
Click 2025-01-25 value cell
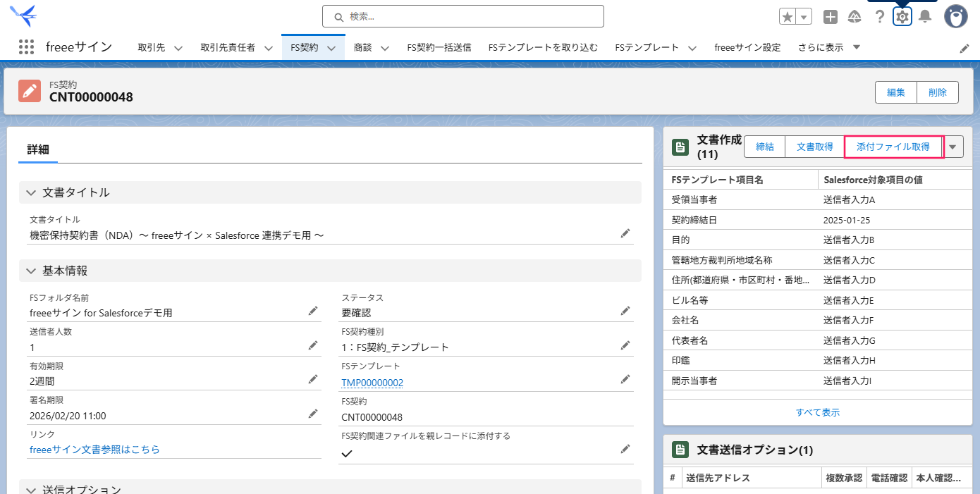pyautogui.click(x=847, y=220)
